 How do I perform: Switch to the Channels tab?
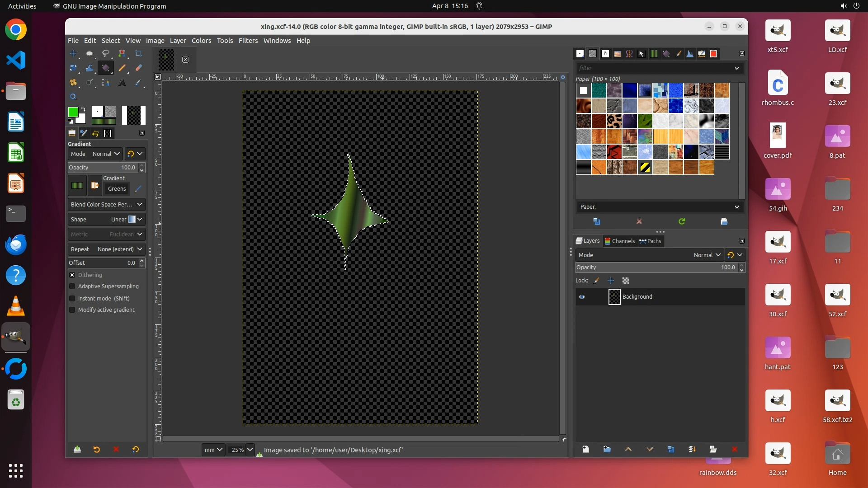(x=619, y=241)
